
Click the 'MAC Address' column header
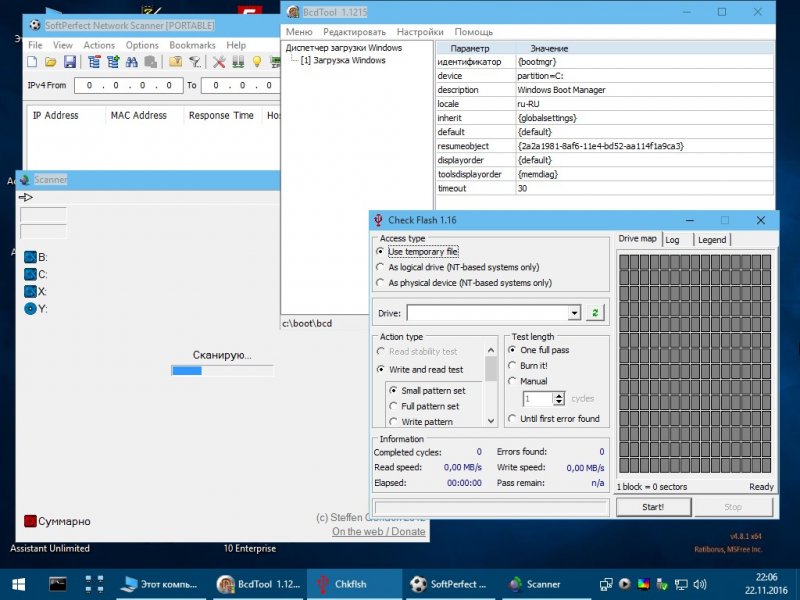tap(139, 115)
